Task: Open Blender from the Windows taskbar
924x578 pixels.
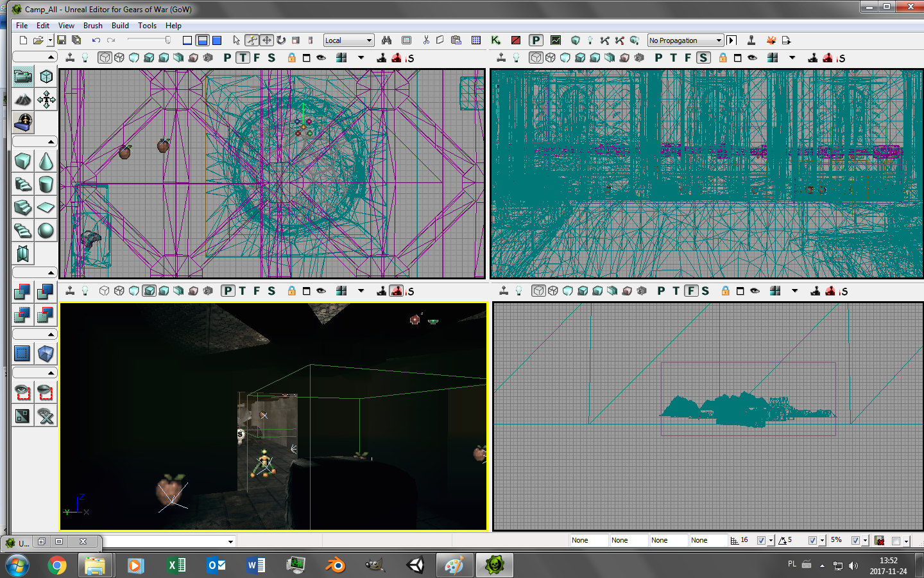Action: [x=335, y=565]
